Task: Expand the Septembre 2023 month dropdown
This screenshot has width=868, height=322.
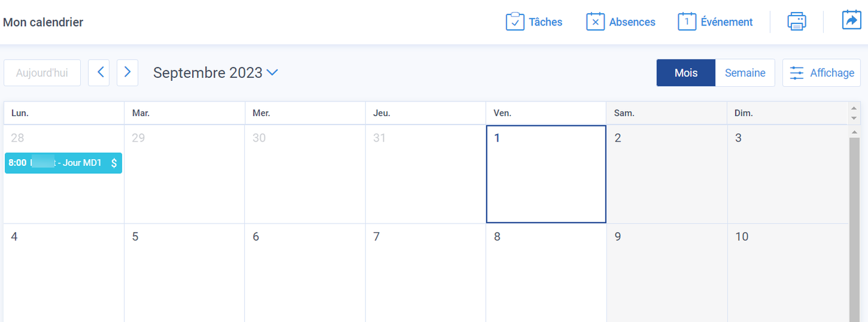Action: click(272, 73)
